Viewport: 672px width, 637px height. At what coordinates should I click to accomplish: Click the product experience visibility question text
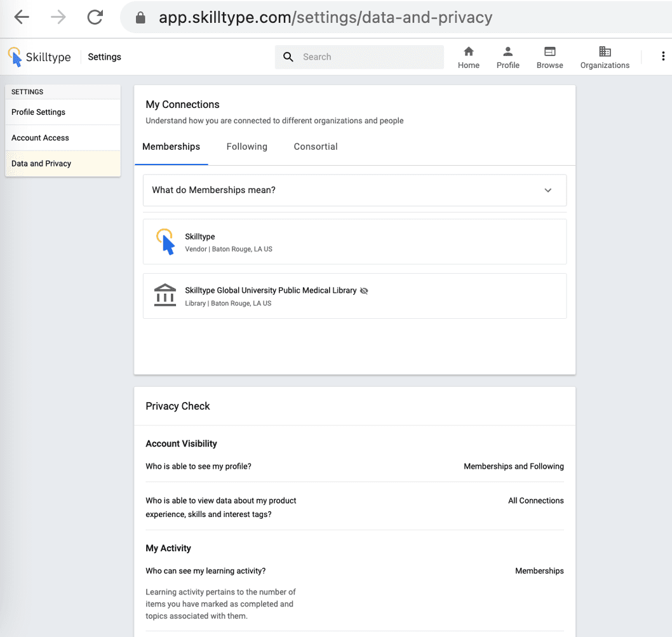click(220, 507)
